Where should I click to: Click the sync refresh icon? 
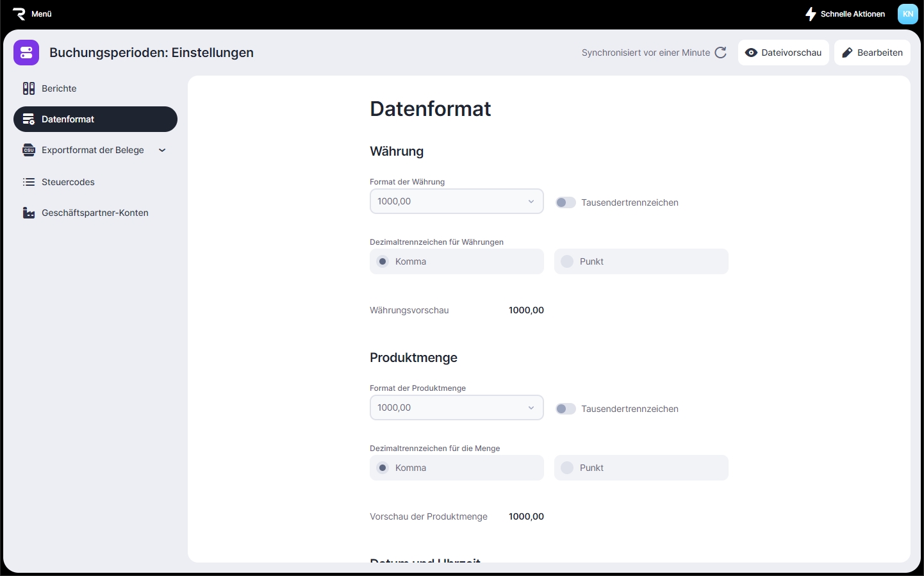(x=721, y=53)
